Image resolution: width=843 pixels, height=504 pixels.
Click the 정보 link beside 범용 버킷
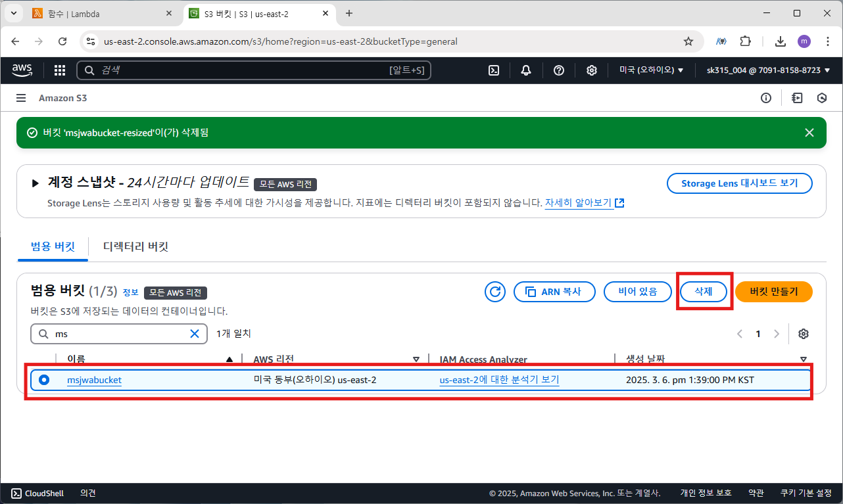[x=130, y=292]
